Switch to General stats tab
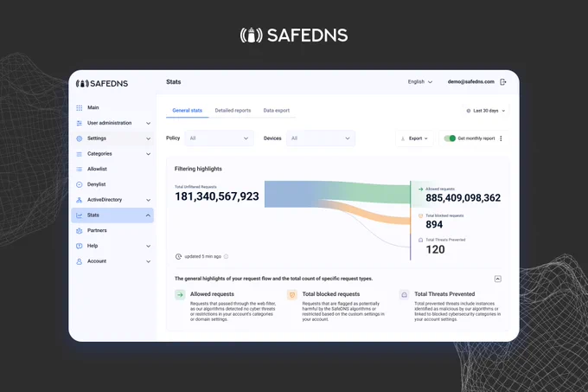Viewport: 588px width, 392px height. tap(187, 111)
